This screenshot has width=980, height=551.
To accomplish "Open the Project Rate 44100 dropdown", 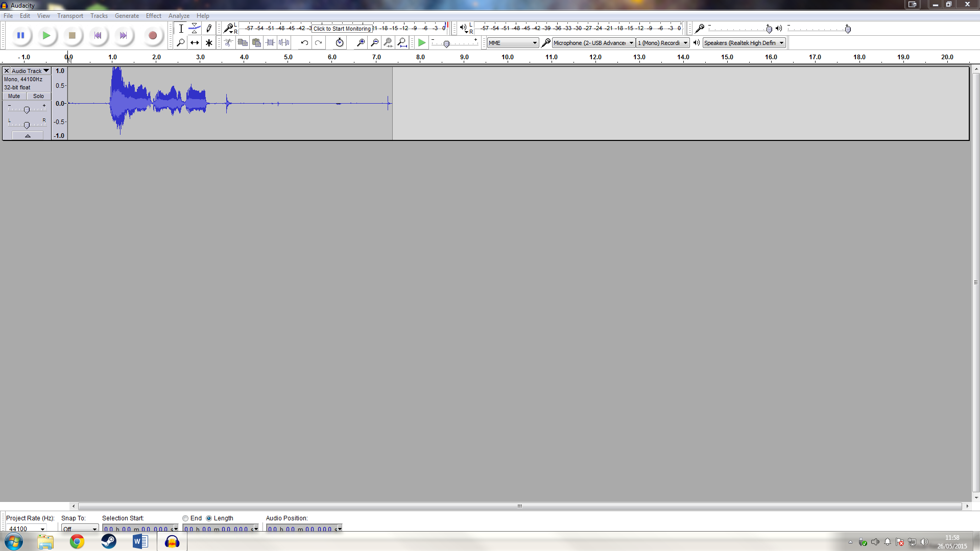I will [x=42, y=529].
